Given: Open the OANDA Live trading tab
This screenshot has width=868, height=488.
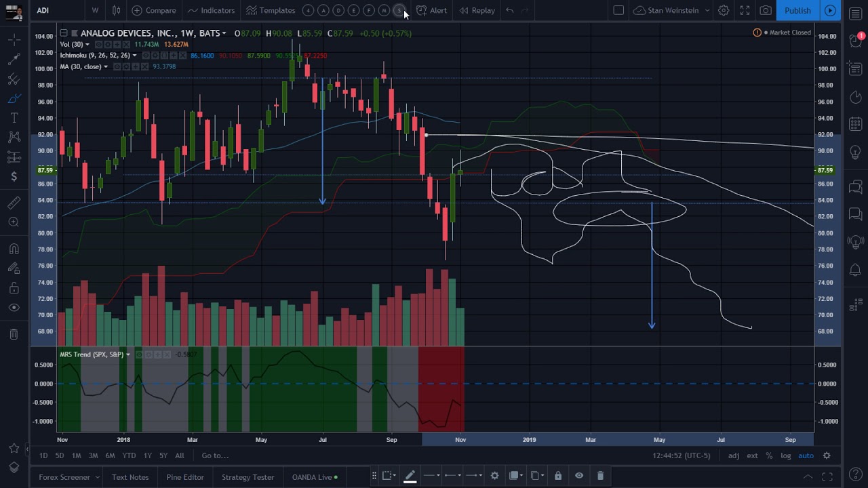Looking at the screenshot, I should 315,477.
